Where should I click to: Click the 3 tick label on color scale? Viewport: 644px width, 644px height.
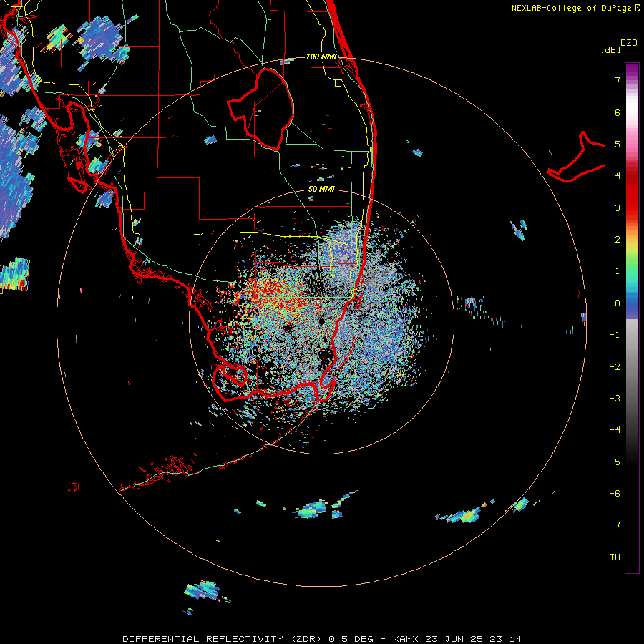[x=618, y=208]
